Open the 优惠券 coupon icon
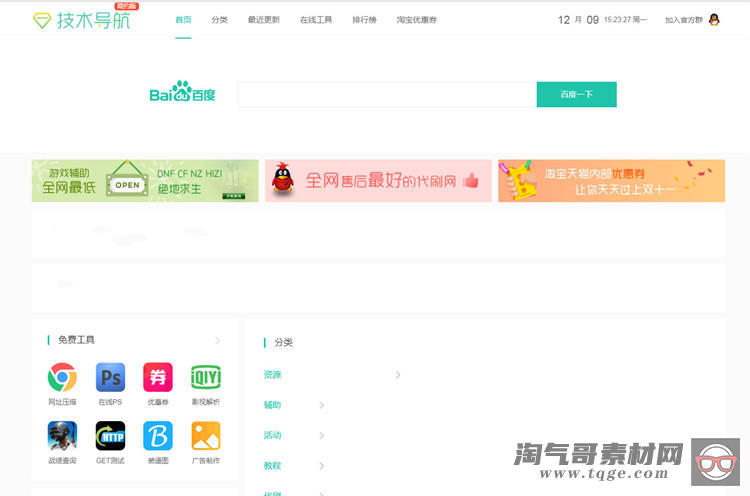Viewport: 750px width, 496px height. coord(158,377)
